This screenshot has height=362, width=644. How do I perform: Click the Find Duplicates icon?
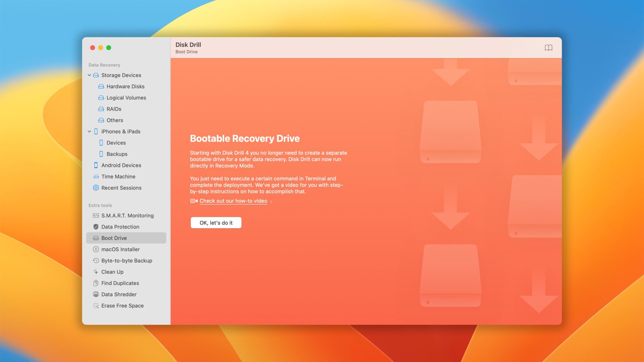pos(96,283)
